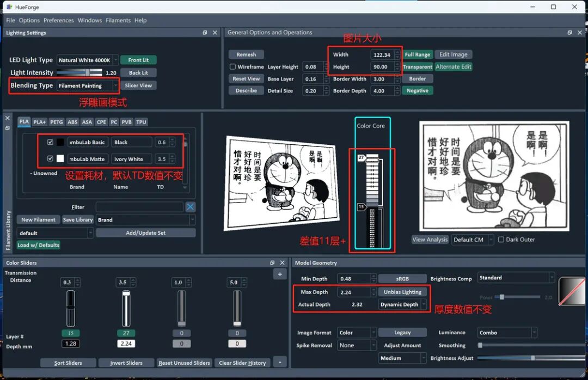This screenshot has width=588, height=380.
Task: Float the General Options and Operations panel
Action: click(x=569, y=33)
